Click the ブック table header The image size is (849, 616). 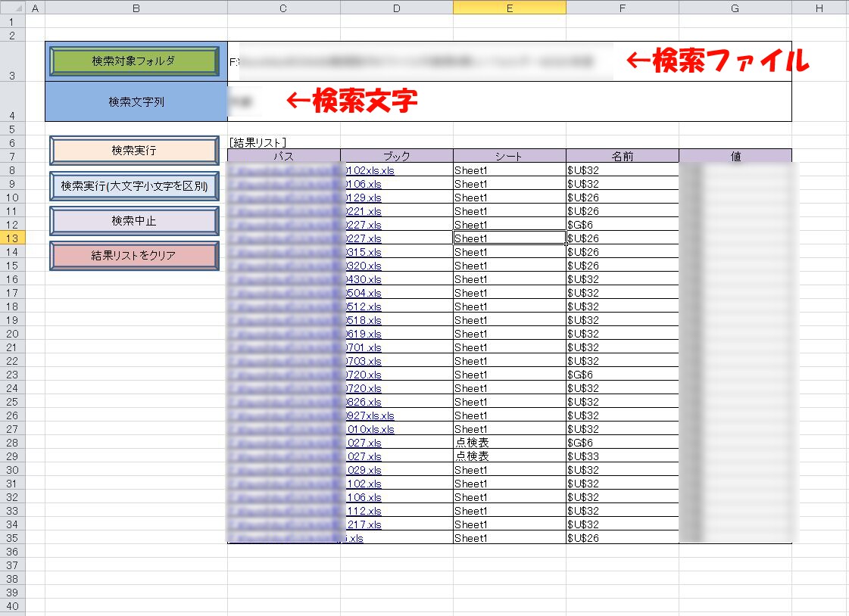(396, 156)
